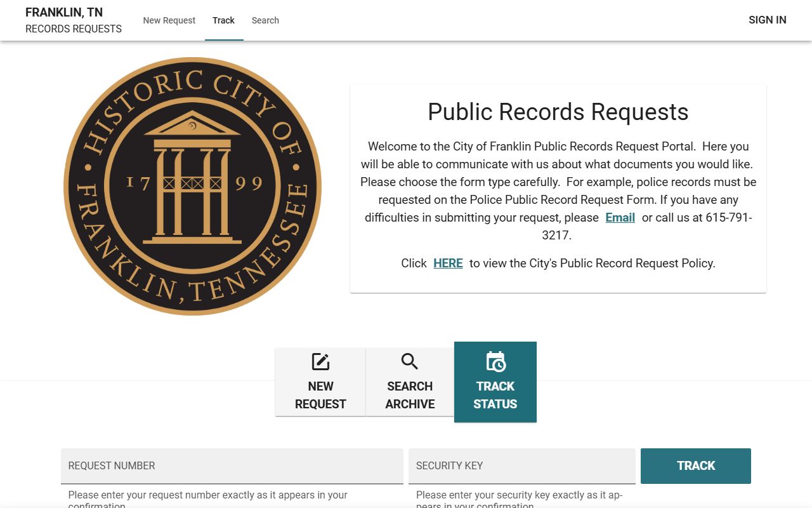This screenshot has height=508, width=812.
Task: Click the SIGN IN link
Action: (768, 20)
